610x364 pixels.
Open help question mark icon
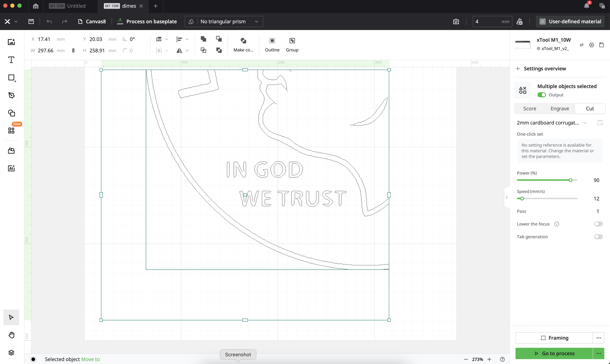coord(502,359)
